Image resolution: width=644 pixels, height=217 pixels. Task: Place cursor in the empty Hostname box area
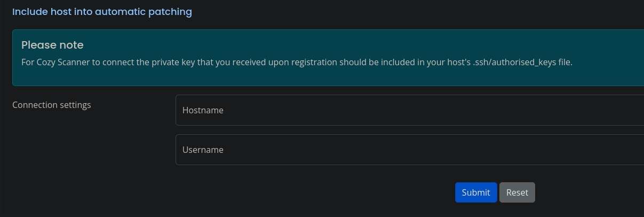[427, 110]
